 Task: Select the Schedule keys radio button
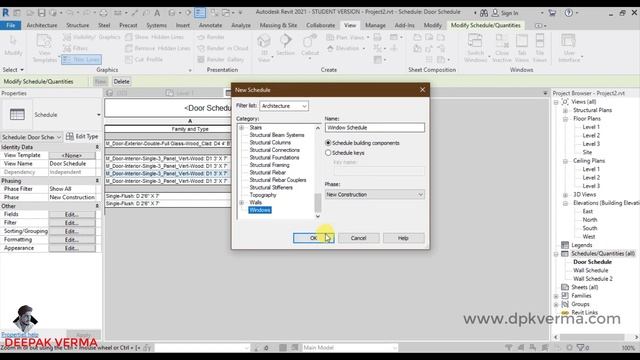[328, 153]
